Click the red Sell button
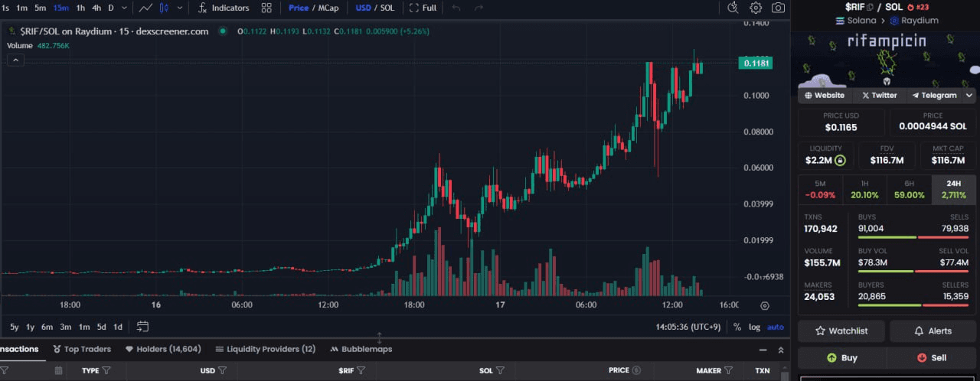The width and height of the screenshot is (980, 381). point(932,357)
